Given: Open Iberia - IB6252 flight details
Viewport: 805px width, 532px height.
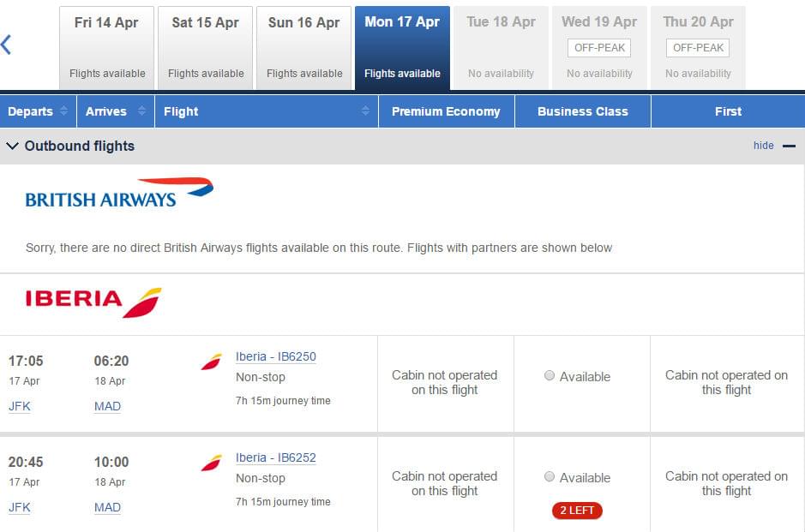Looking at the screenshot, I should click(x=276, y=457).
